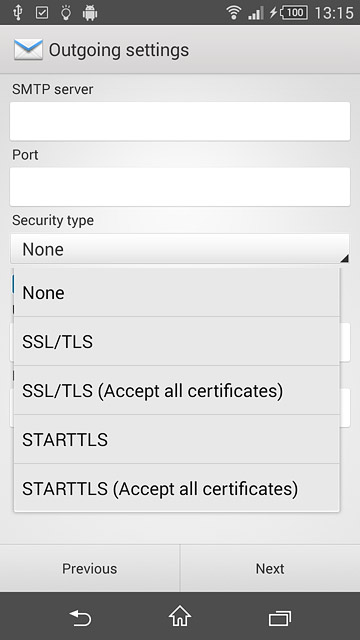The image size is (360, 640).
Task: Choose SSL/TLS security option
Action: click(x=177, y=341)
